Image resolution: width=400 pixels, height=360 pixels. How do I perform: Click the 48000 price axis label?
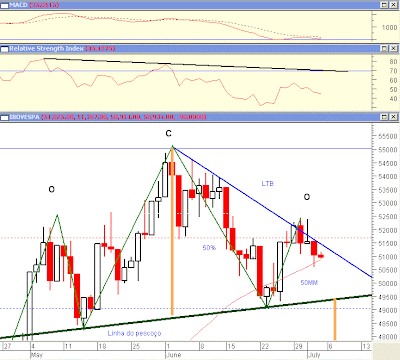pos(388,337)
